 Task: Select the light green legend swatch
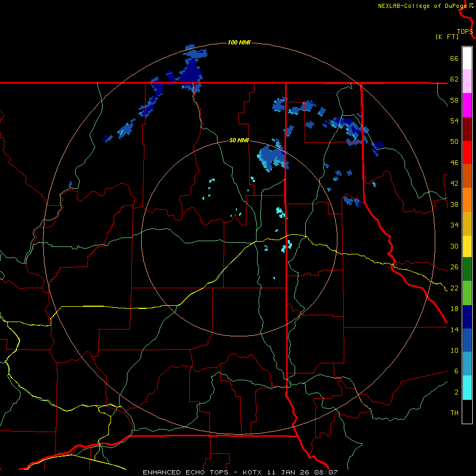pos(467,293)
